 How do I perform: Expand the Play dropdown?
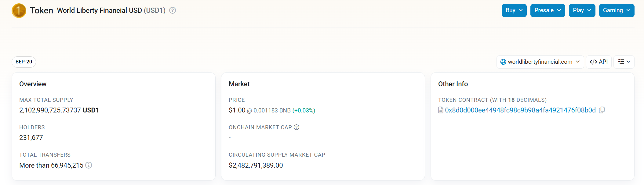coord(582,10)
